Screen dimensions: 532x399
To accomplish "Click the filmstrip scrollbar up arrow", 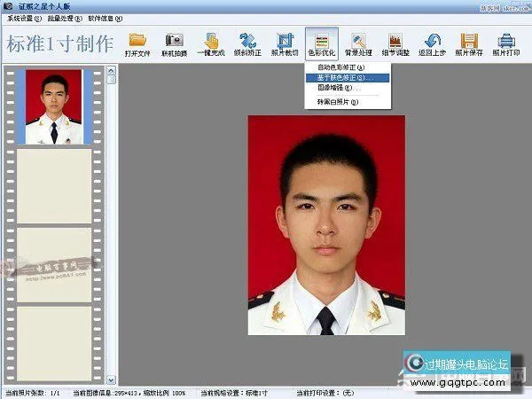I will tap(111, 71).
